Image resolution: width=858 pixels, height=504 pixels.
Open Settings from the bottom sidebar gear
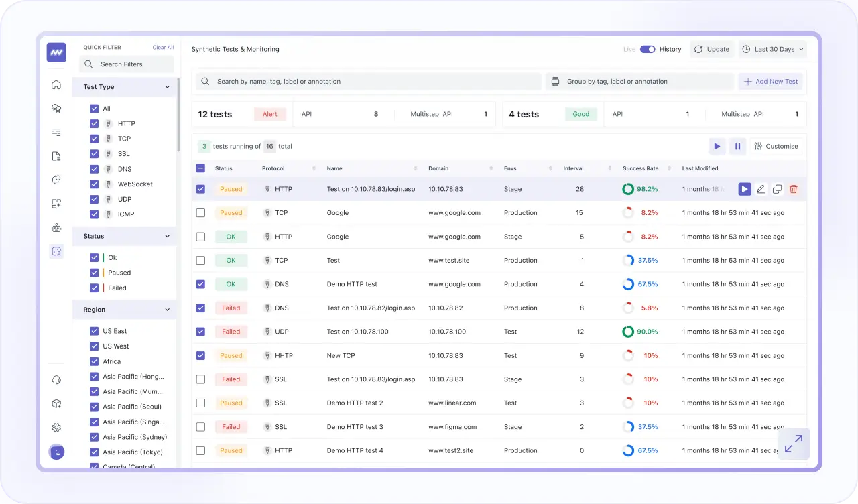click(56, 427)
